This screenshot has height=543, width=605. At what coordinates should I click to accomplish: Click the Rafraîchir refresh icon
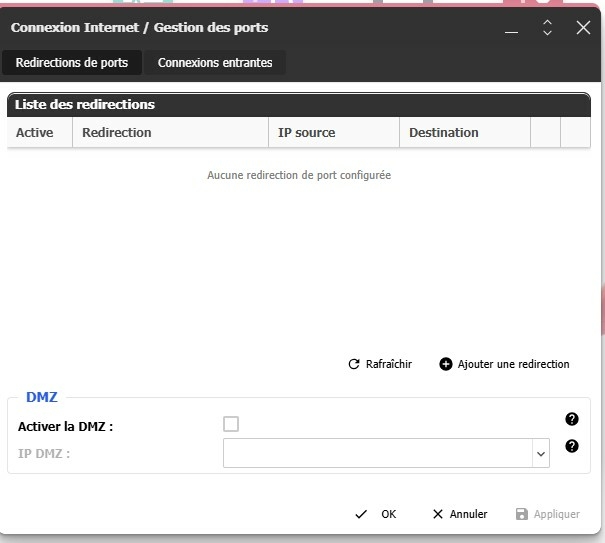353,364
